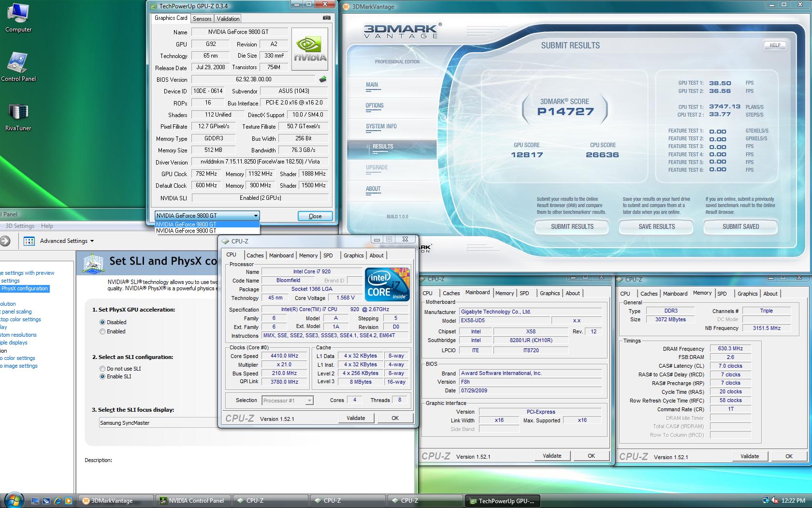Image resolution: width=812 pixels, height=508 pixels.
Task: Open the image settings link in sidebar
Action: (19, 366)
